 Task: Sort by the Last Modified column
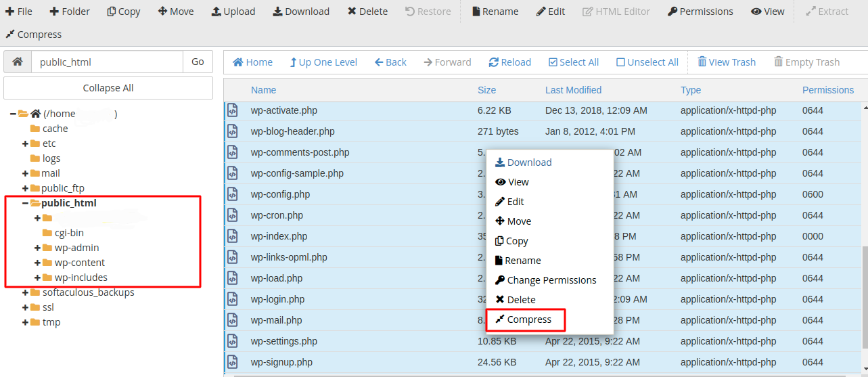pyautogui.click(x=573, y=90)
